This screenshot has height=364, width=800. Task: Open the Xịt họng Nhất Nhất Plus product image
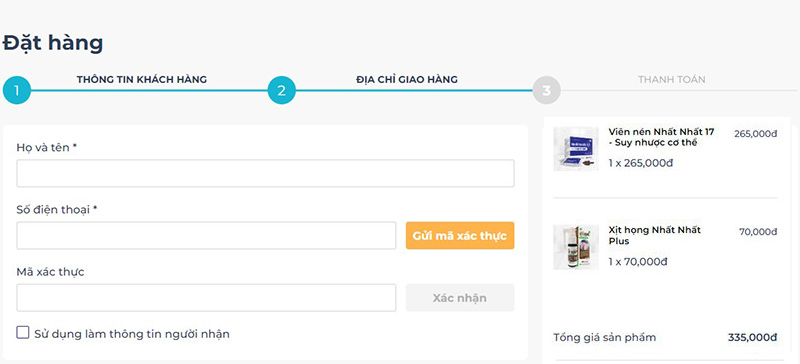576,247
